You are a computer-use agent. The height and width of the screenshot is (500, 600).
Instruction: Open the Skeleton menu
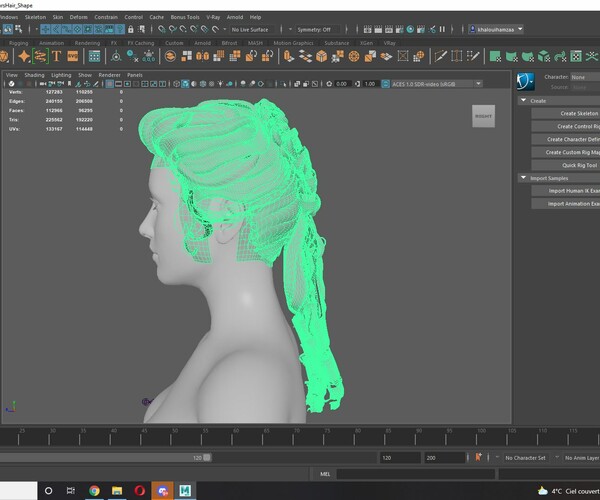coord(35,17)
